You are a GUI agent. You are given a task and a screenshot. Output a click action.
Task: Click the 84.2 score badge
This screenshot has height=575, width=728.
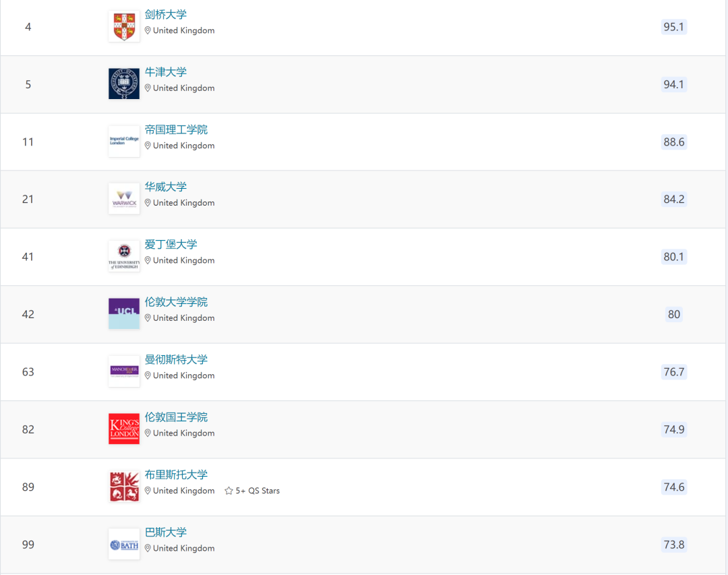click(x=673, y=200)
